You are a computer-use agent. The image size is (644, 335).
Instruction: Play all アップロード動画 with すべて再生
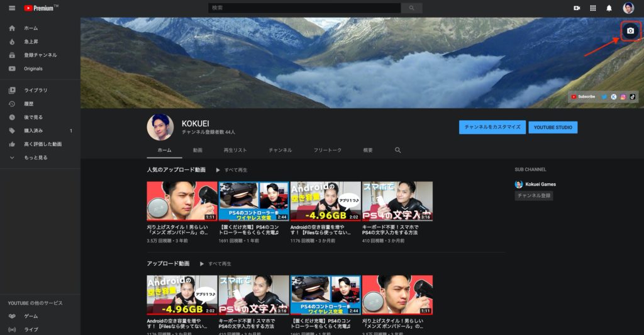pos(216,263)
